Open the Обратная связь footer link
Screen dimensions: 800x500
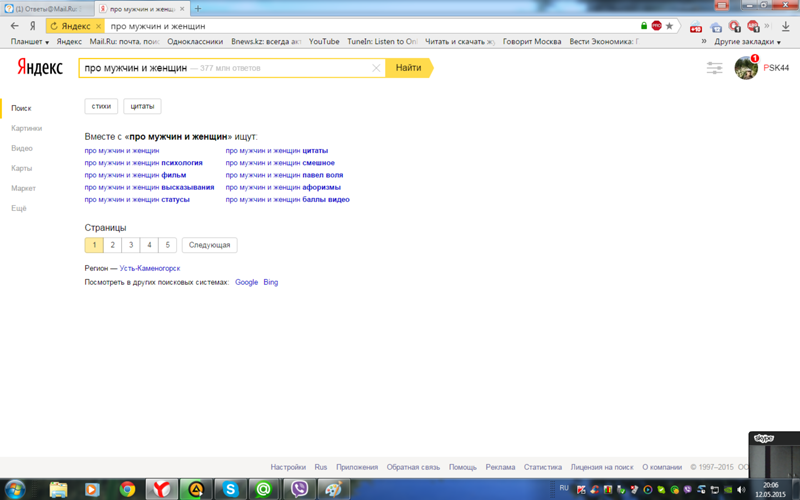click(x=413, y=467)
